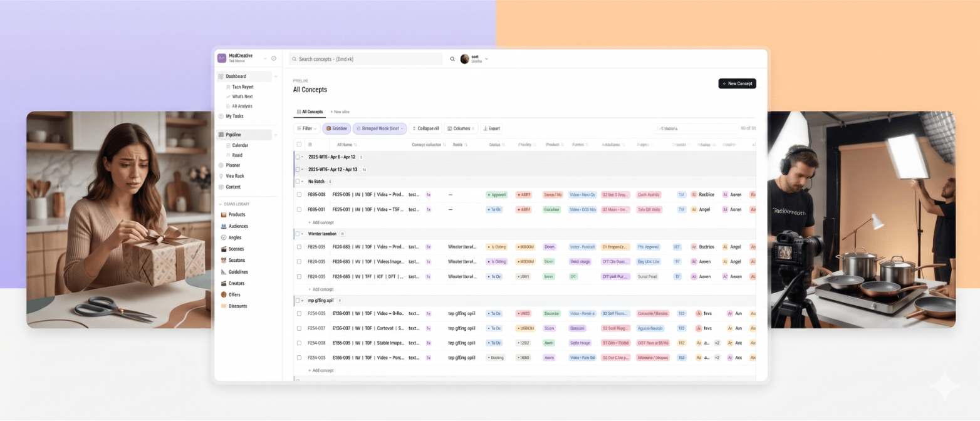The height and width of the screenshot is (421, 980).
Task: Click the Guidelines icon in Brand Library
Action: coord(223,272)
